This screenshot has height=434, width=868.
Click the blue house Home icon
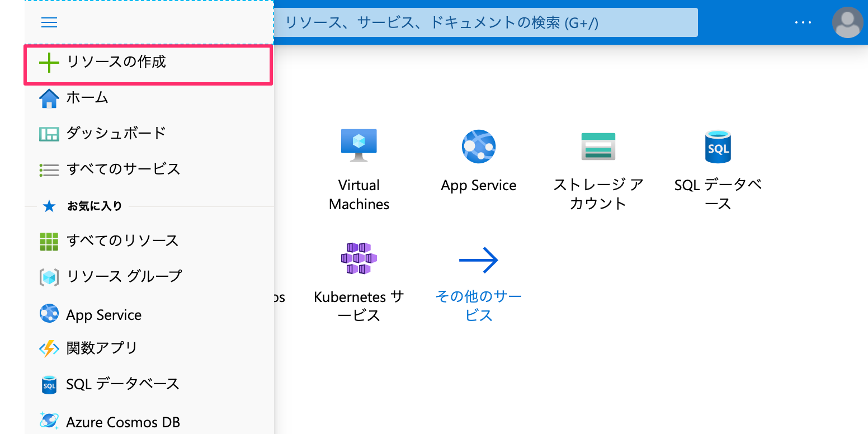pyautogui.click(x=49, y=99)
